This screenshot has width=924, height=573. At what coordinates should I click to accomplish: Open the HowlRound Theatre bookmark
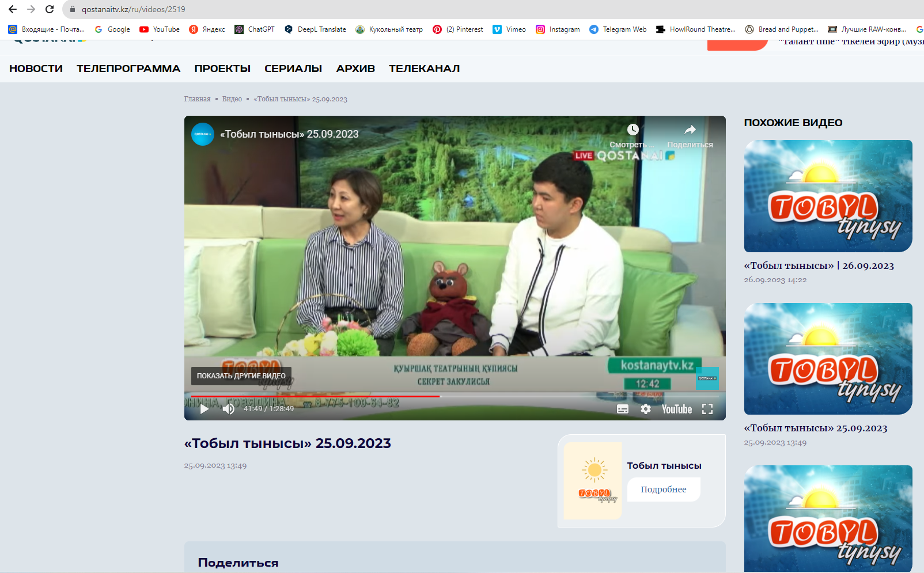point(696,29)
